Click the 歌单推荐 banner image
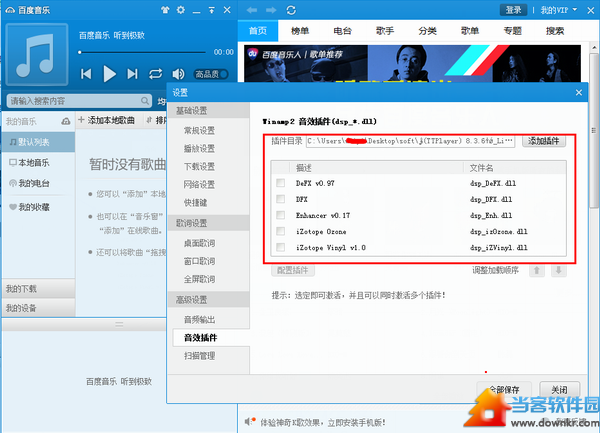This screenshot has height=433, width=600. click(x=412, y=63)
